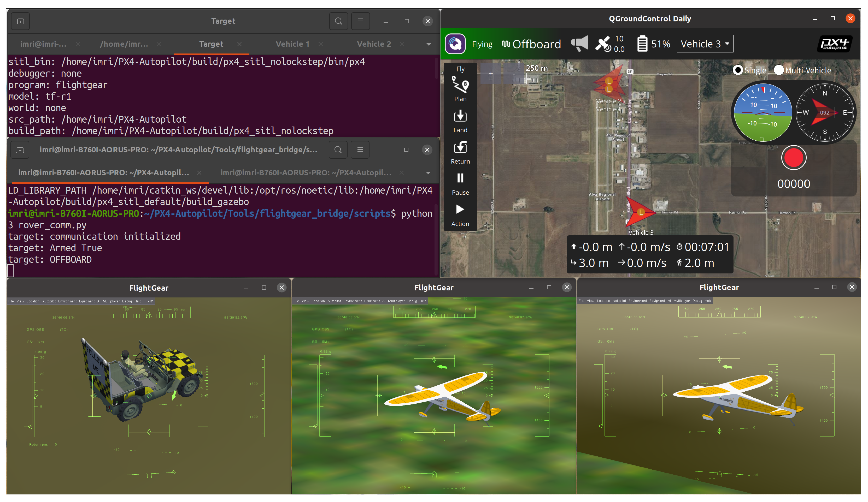Select second tab in lower terminal
868x502 pixels.
[x=306, y=173]
